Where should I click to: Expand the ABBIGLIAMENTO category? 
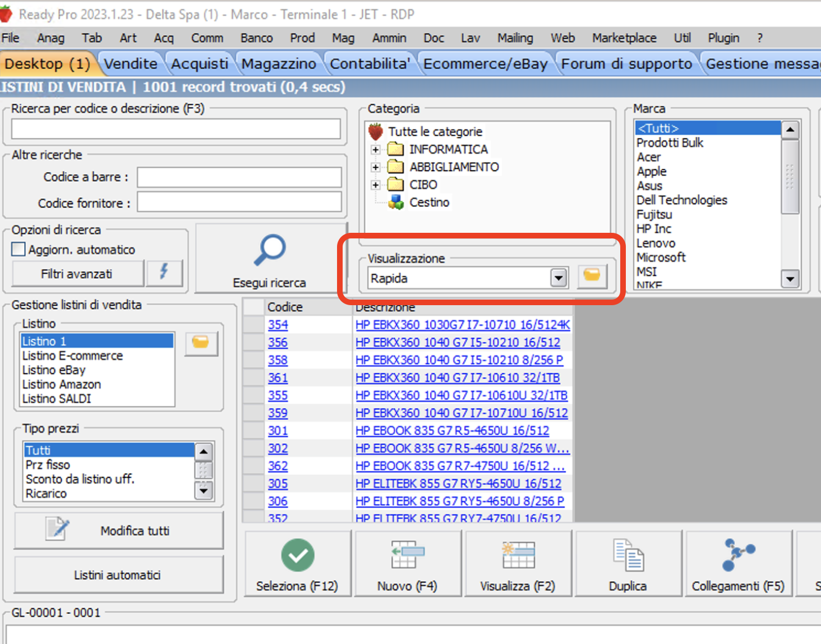point(376,167)
